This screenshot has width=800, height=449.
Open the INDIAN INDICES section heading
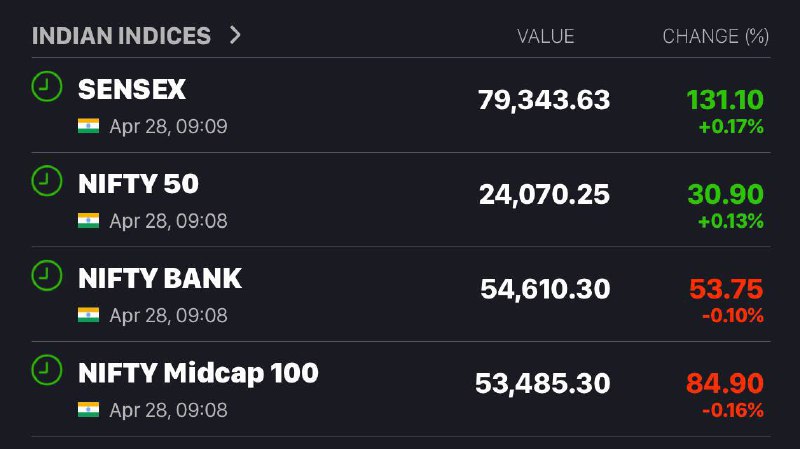(121, 36)
